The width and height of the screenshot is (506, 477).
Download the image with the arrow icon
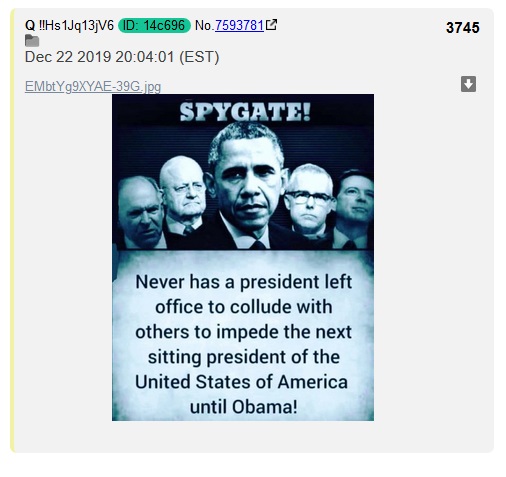point(468,84)
